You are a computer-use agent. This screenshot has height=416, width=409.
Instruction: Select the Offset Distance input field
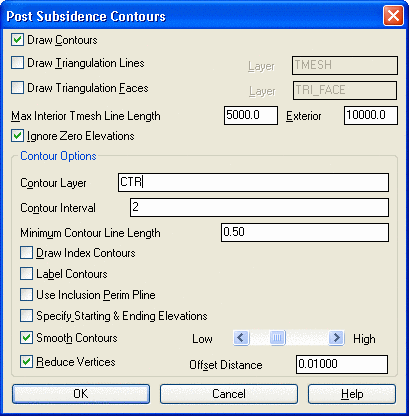point(342,364)
